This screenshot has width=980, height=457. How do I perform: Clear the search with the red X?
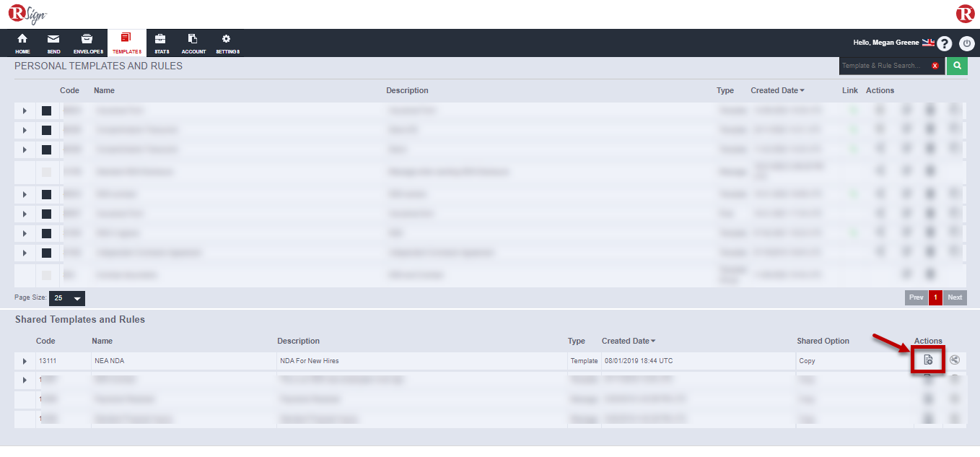935,66
